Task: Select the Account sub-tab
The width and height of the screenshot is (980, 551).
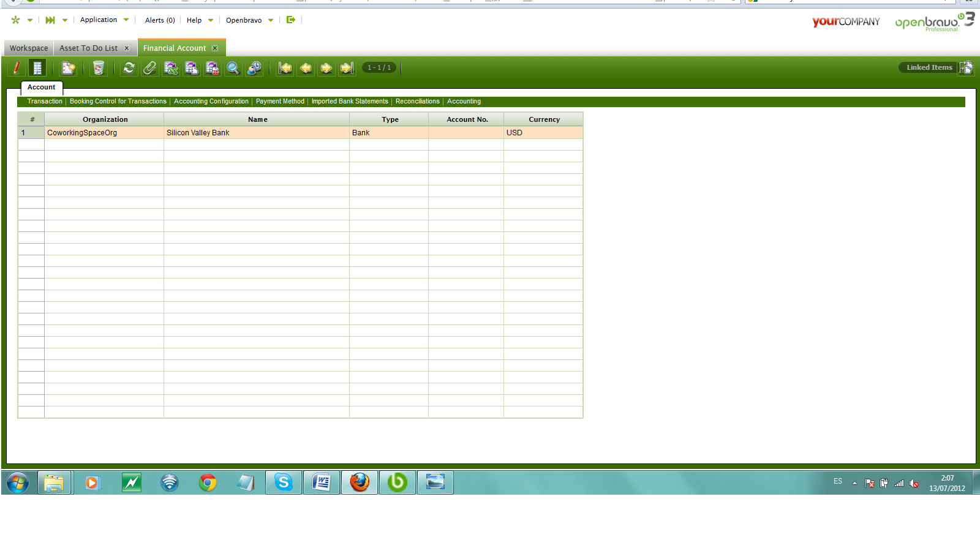Action: tap(42, 88)
